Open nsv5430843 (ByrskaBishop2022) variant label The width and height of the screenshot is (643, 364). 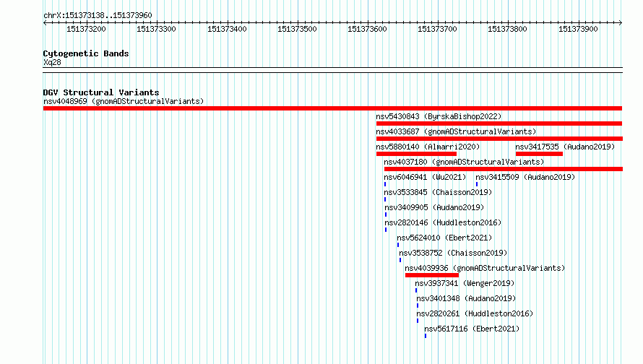[439, 116]
